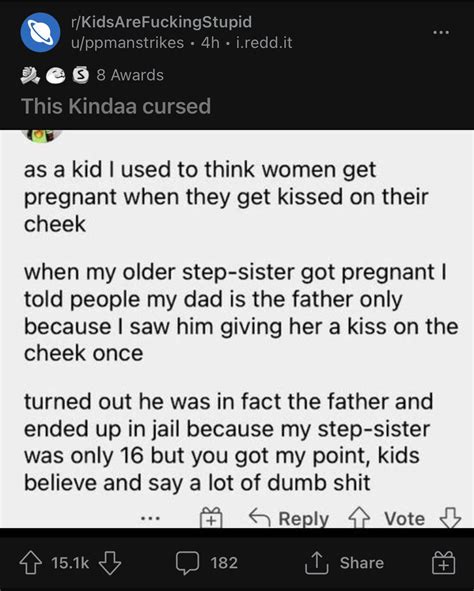View the 8 Awards list
Screen dimensions: 474x591
pos(130,75)
